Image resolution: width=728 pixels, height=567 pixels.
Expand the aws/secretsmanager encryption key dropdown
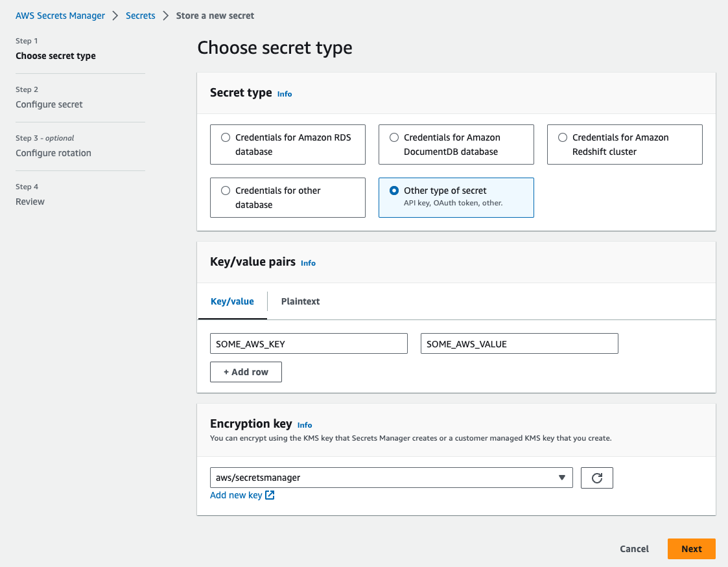(x=392, y=478)
